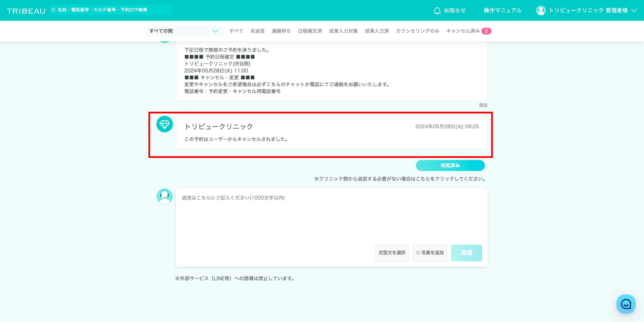Click the 定型文を選択 button
This screenshot has width=644, height=322.
392,253
